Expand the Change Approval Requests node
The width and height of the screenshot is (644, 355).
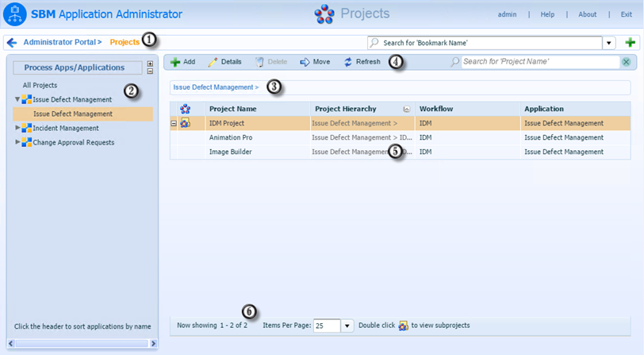(17, 142)
